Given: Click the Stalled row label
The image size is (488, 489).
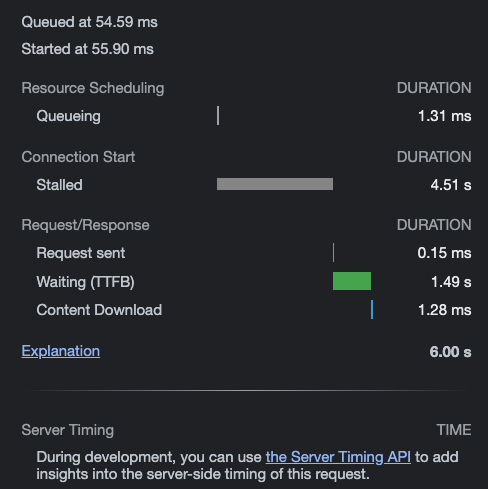Looking at the screenshot, I should [x=59, y=185].
